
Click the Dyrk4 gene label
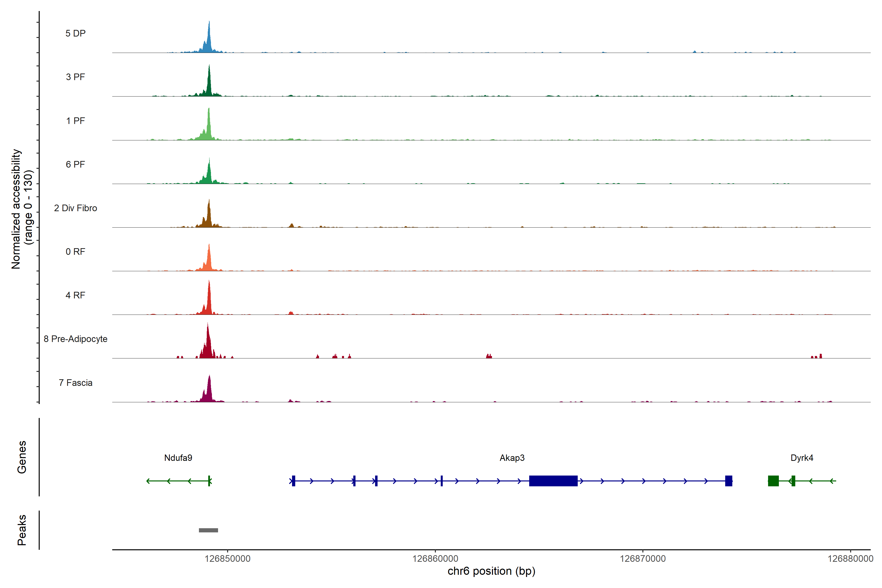click(x=802, y=457)
